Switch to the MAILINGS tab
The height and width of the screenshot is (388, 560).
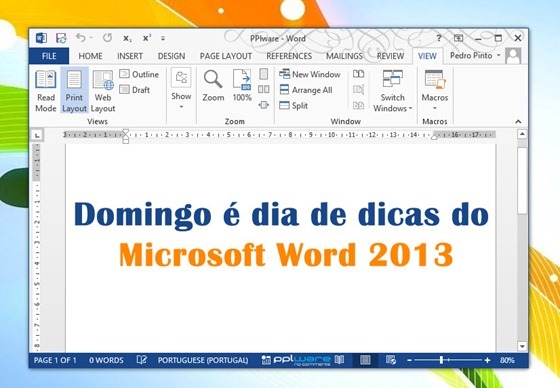pos(344,56)
